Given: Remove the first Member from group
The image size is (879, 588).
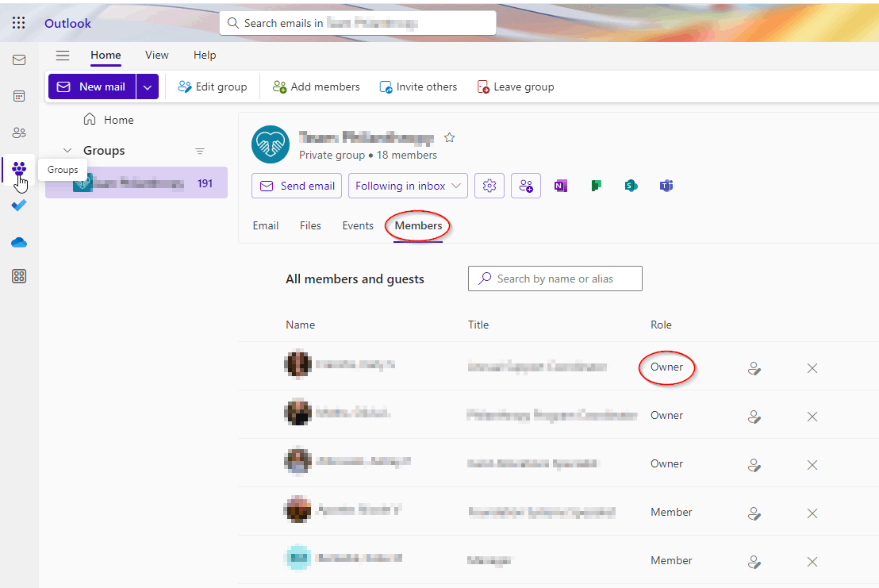Looking at the screenshot, I should [812, 513].
